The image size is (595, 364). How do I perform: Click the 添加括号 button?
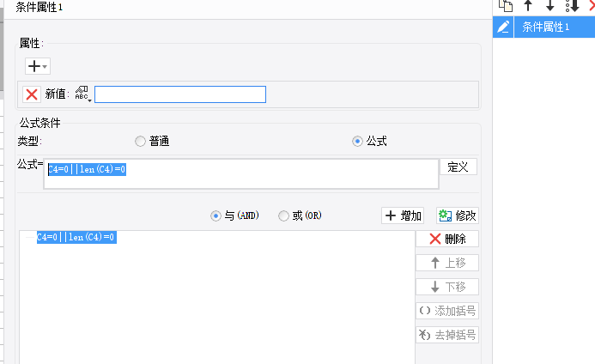447,311
